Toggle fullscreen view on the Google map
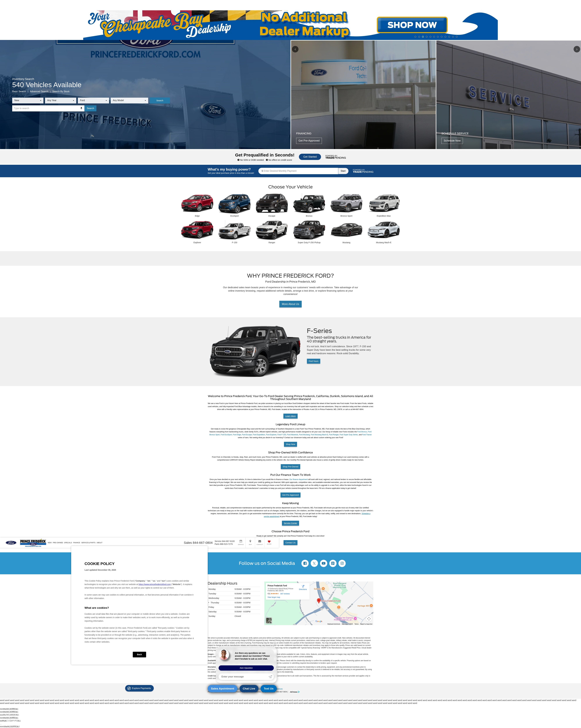Image resolution: width=581 pixels, height=728 pixels. tap(369, 619)
